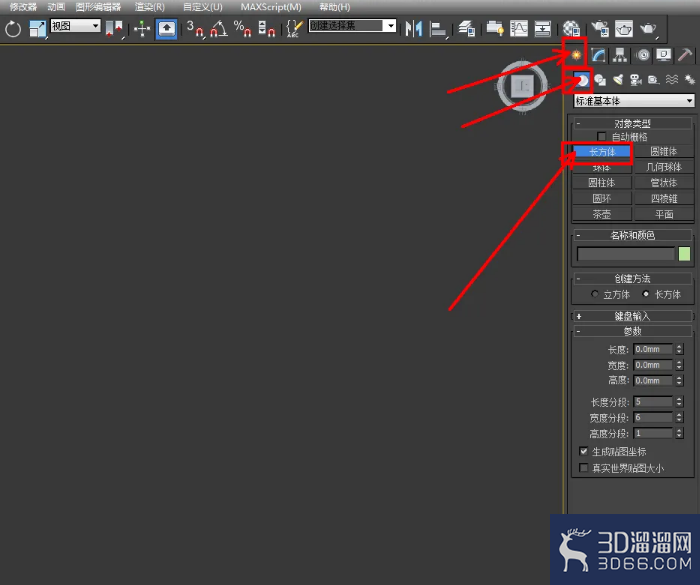
Task: Select the Geometry category icon
Action: click(x=582, y=80)
